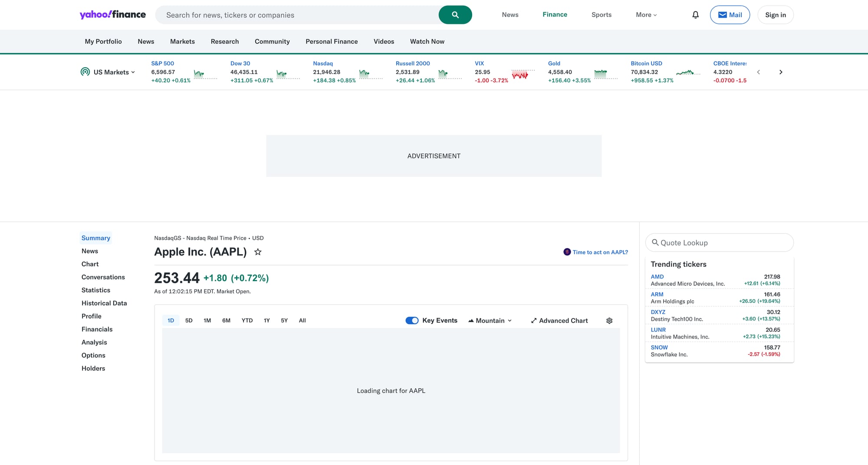868x465 pixels.
Task: Click the Sign in button
Action: coord(775,15)
